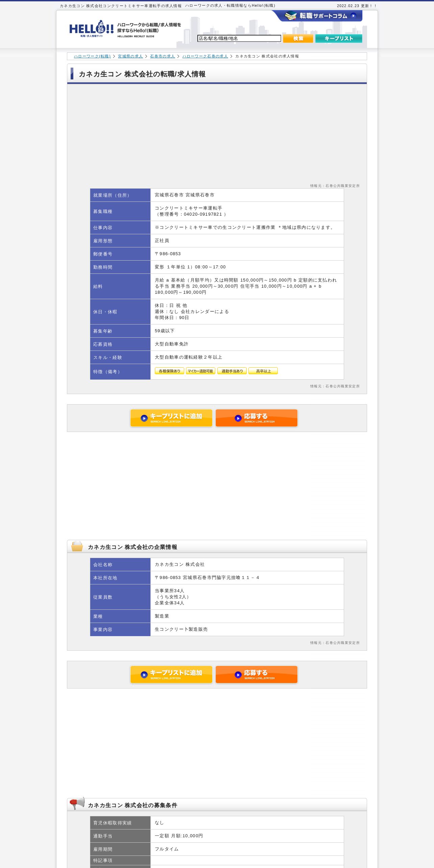This screenshot has height=868, width=434.
Task: Click the 高卒以上 feature tag
Action: tap(263, 371)
